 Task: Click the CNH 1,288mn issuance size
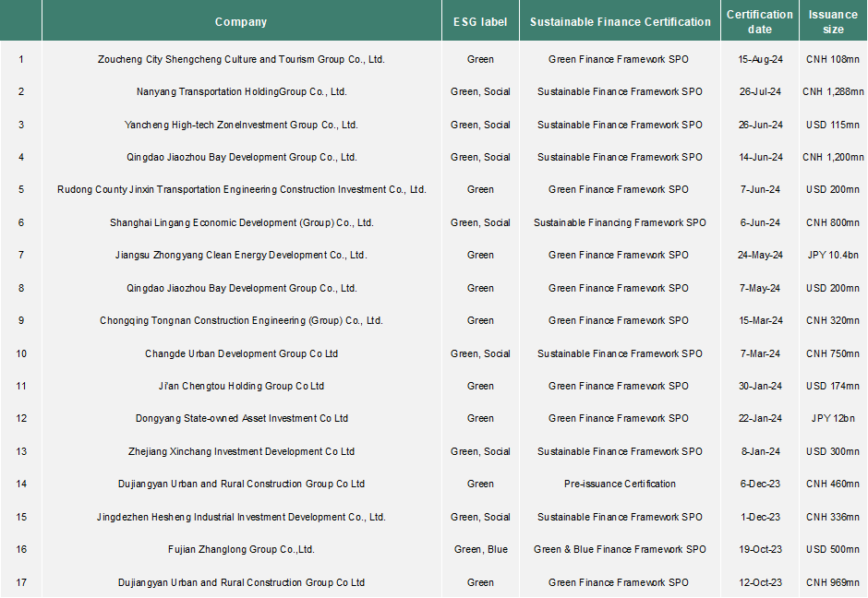pyautogui.click(x=833, y=92)
